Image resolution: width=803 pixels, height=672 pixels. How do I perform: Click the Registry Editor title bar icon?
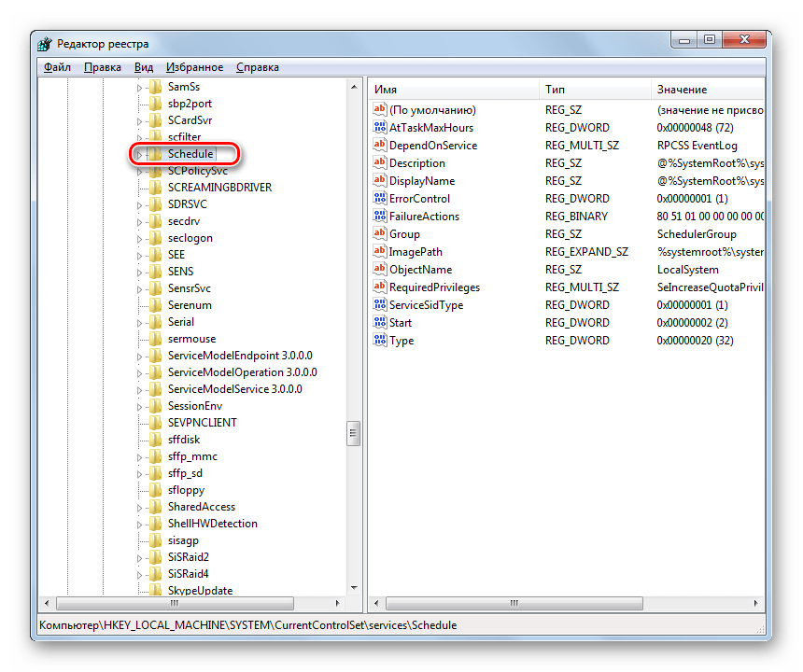47,44
